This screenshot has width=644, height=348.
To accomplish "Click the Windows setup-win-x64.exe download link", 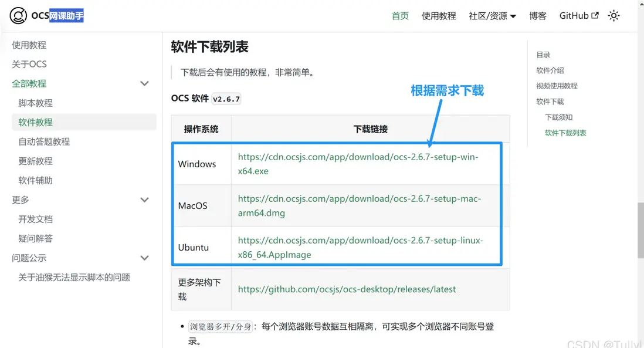I will pyautogui.click(x=358, y=164).
